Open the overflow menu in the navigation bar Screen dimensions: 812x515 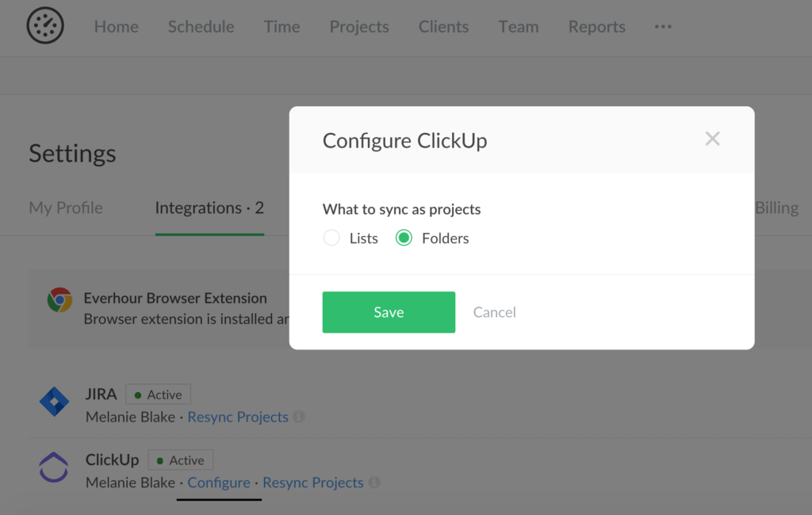(662, 27)
